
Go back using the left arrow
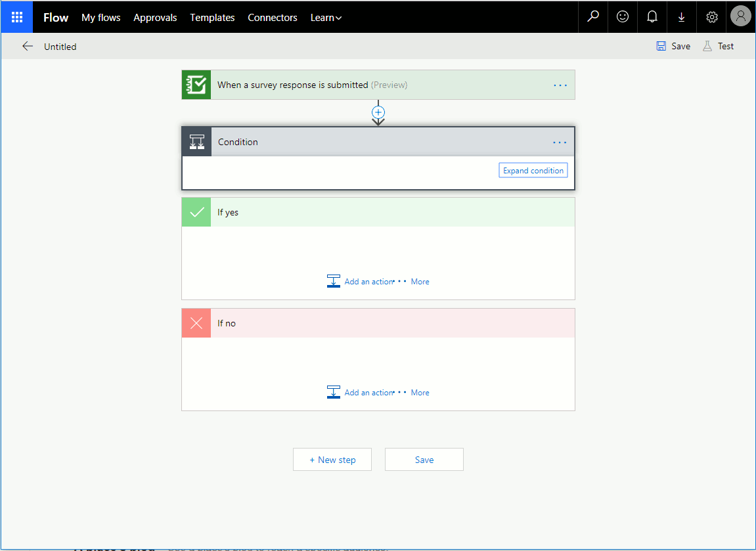tap(28, 46)
